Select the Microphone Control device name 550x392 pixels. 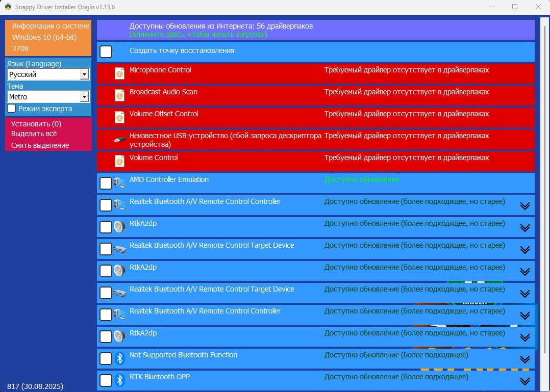tap(160, 70)
